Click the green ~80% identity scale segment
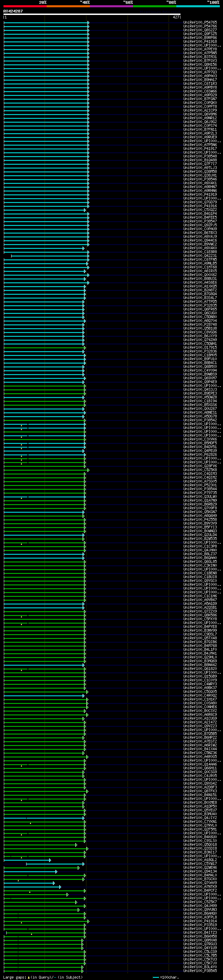The height and width of the screenshot is (980, 223). coord(155,6)
